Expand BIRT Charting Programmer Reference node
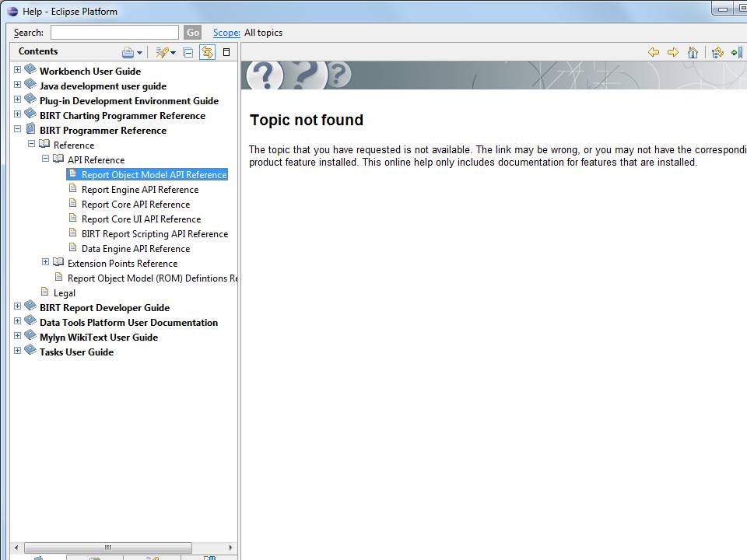 18,114
